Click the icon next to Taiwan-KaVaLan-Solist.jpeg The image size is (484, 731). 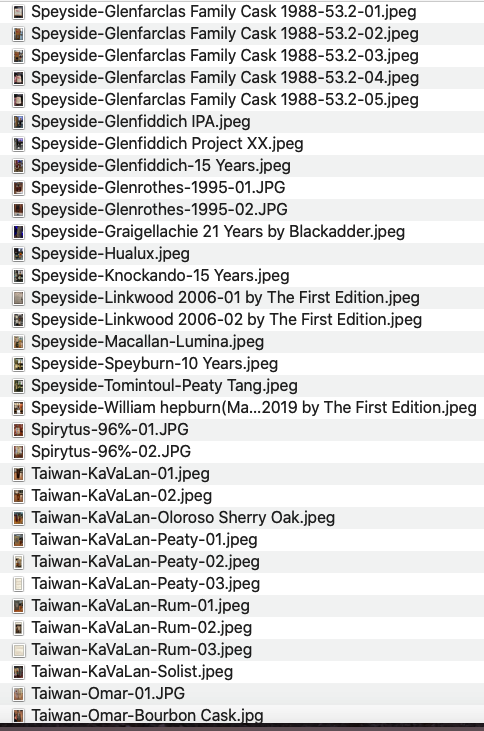[18, 672]
